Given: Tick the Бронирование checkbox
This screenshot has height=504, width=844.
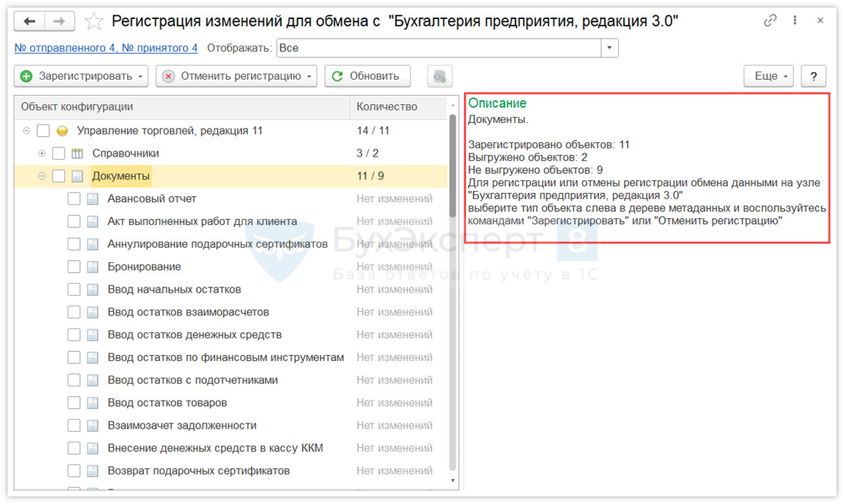Looking at the screenshot, I should [x=74, y=267].
